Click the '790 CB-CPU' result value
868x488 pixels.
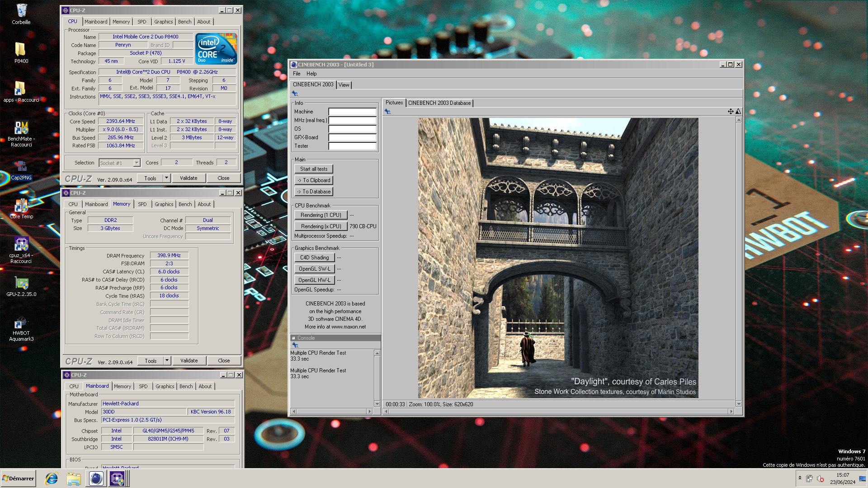tap(363, 226)
